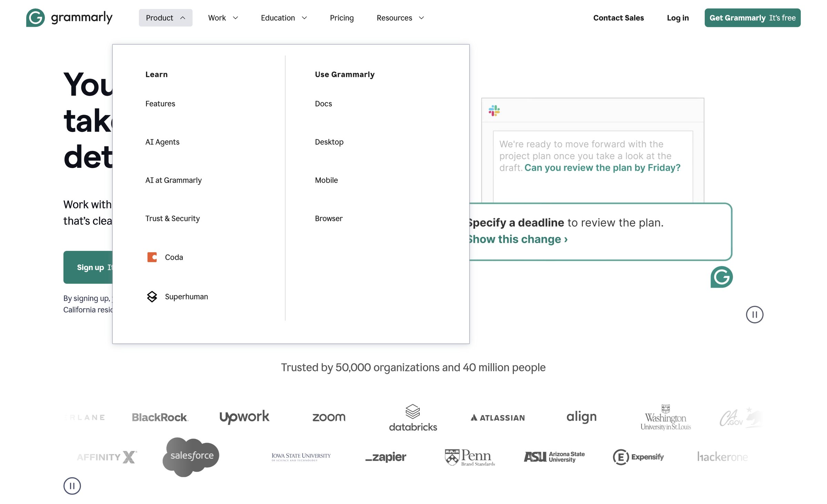This screenshot has width=827, height=504.
Task: Click the Sign up button
Action: pyautogui.click(x=88, y=267)
